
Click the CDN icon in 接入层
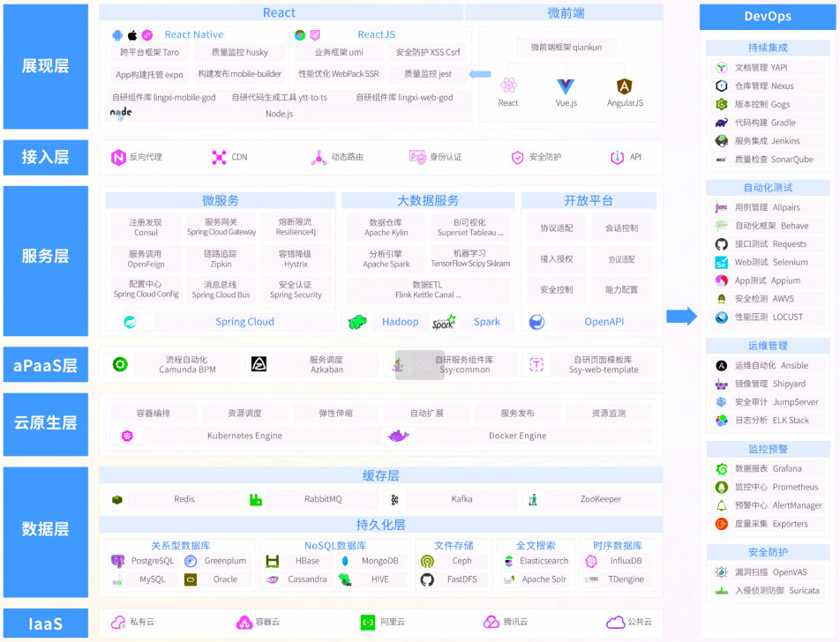[219, 158]
